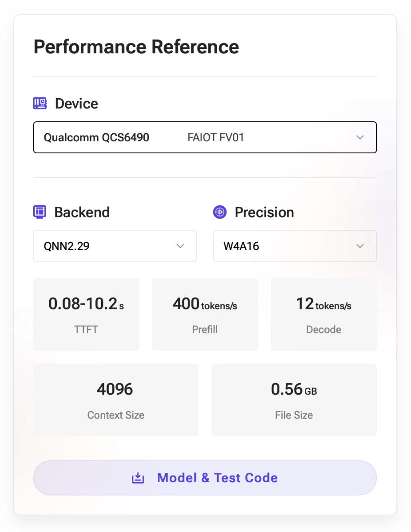Expand the Device dropdown chevron
Viewport: 411px width, 532px height.
pyautogui.click(x=360, y=137)
